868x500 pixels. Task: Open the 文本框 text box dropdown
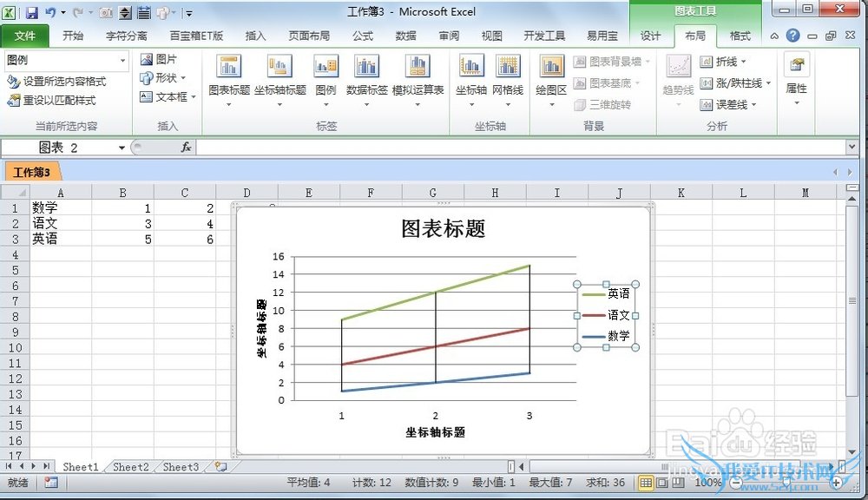(x=168, y=97)
